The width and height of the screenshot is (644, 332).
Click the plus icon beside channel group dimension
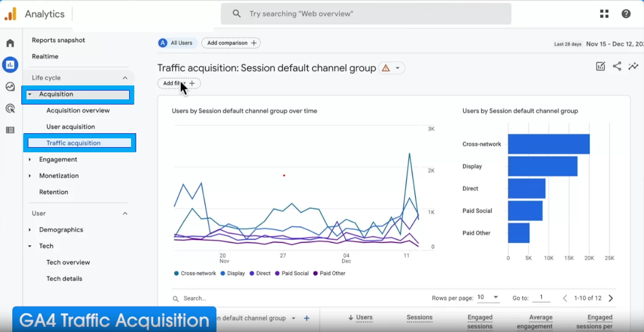point(307,319)
